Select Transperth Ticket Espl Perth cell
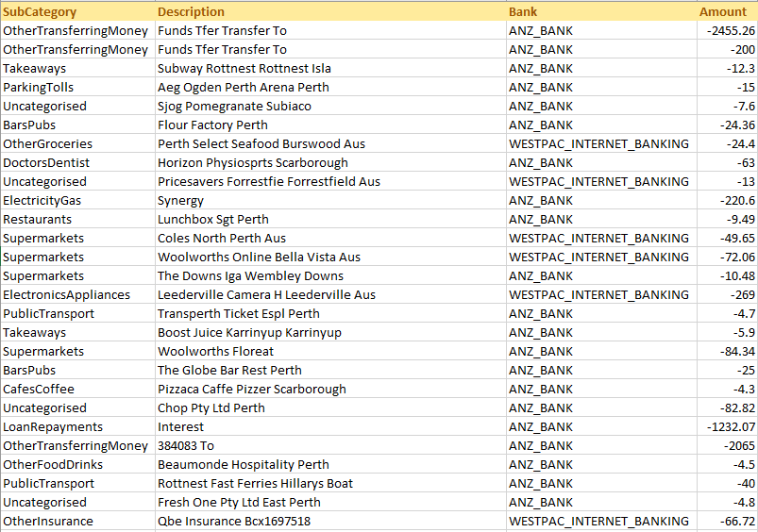 point(330,313)
